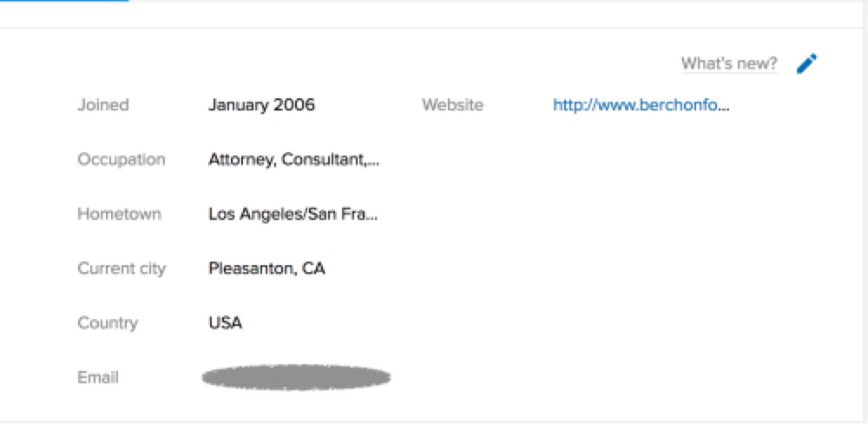The image size is (868, 424).
Task: Click the Joined field label
Action: (x=102, y=105)
